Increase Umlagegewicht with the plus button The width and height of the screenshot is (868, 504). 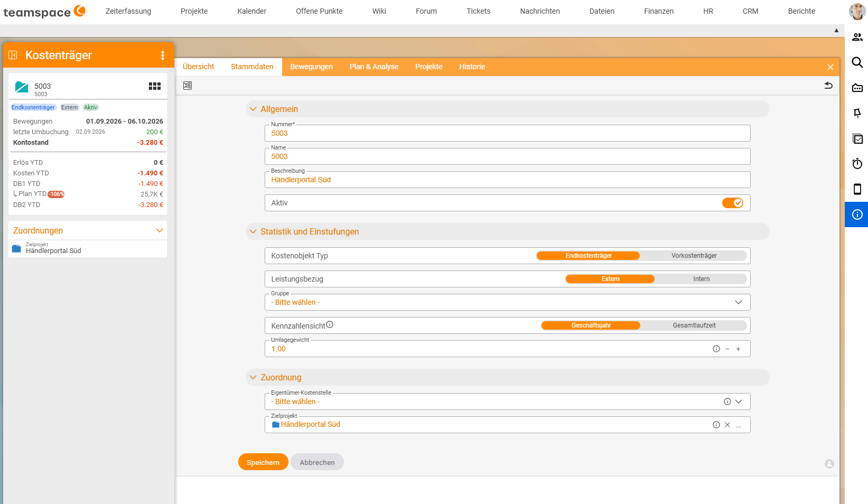coord(738,349)
